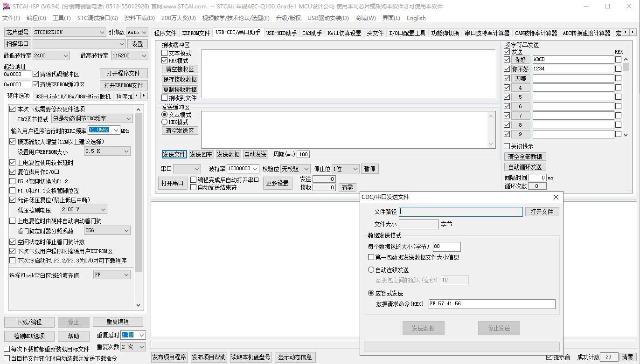
Task: Enable P5.4管脚切换为P1.2 checkbox
Action: coord(13,181)
